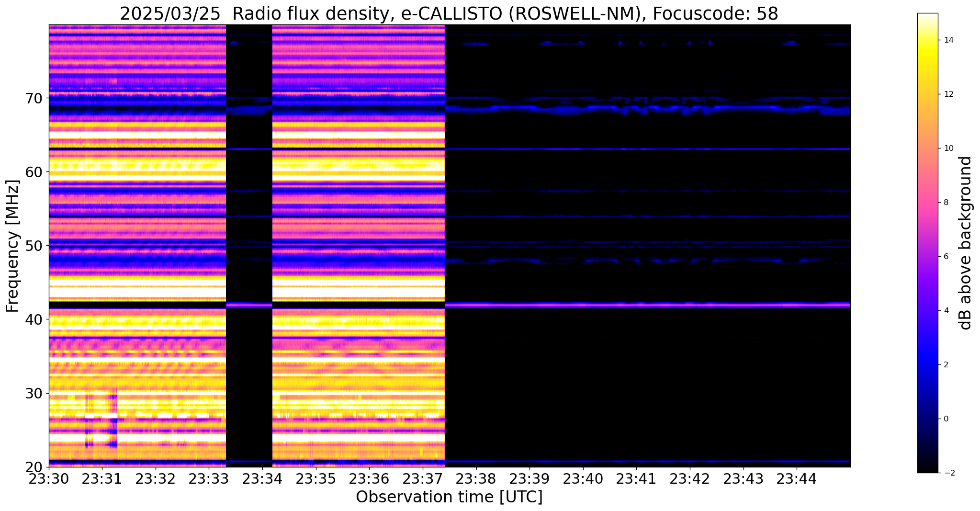The image size is (980, 511).
Task: Select the 23:41 time tick label
Action: coord(636,478)
